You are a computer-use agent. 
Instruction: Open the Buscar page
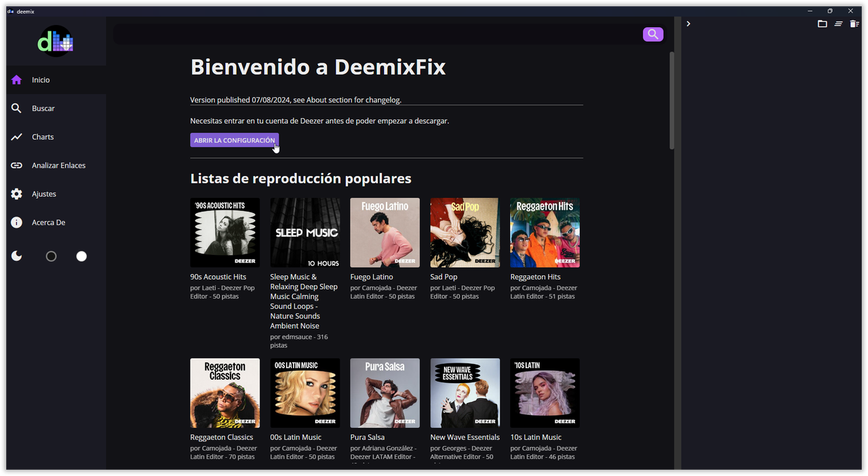pyautogui.click(x=56, y=108)
